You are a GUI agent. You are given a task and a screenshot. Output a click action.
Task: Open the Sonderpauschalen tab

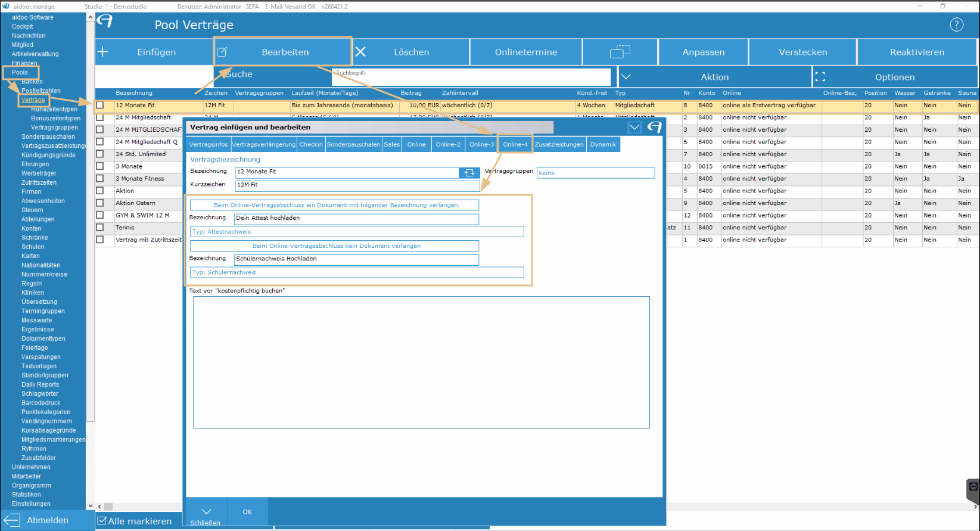[x=353, y=144]
